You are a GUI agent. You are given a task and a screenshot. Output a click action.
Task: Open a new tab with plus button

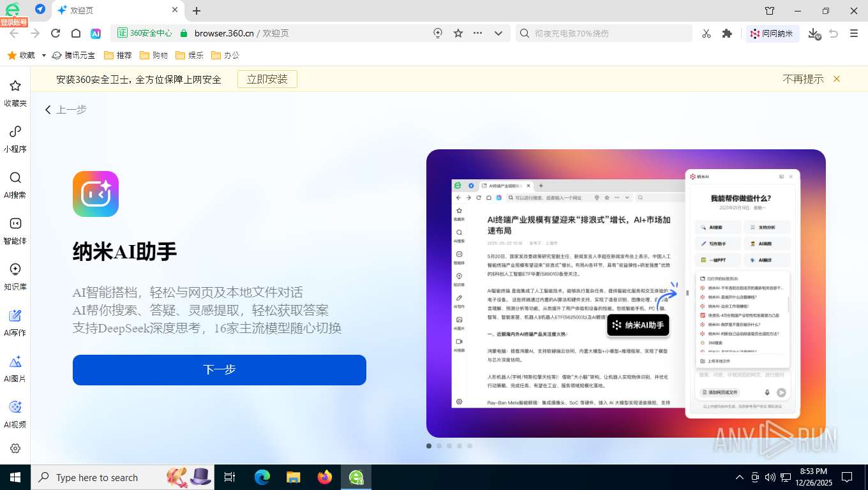(197, 11)
